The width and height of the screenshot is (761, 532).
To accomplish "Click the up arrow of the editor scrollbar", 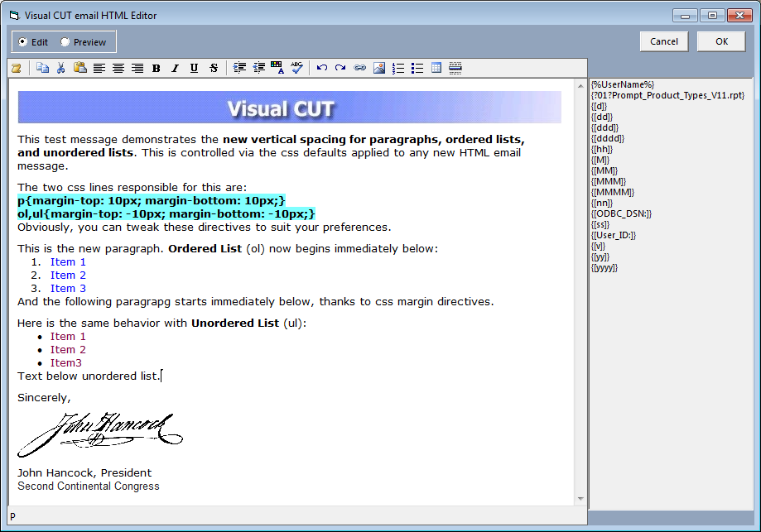I will pos(580,86).
